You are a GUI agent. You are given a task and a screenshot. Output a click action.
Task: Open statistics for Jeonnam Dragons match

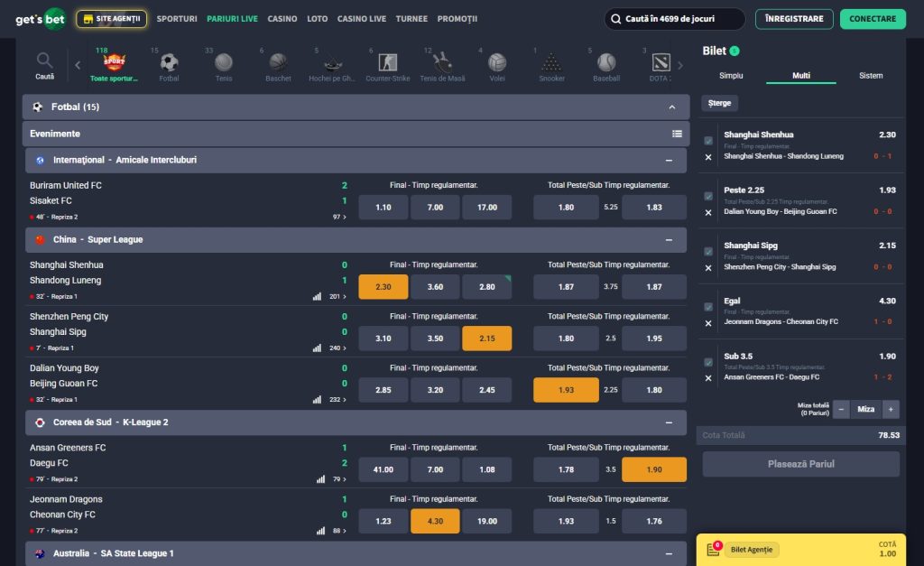(x=320, y=531)
